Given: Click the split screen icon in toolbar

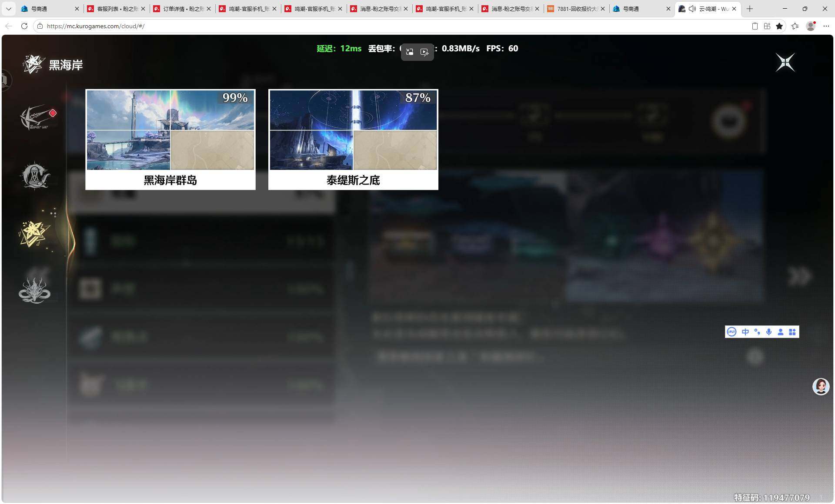Looking at the screenshot, I should coord(767,26).
